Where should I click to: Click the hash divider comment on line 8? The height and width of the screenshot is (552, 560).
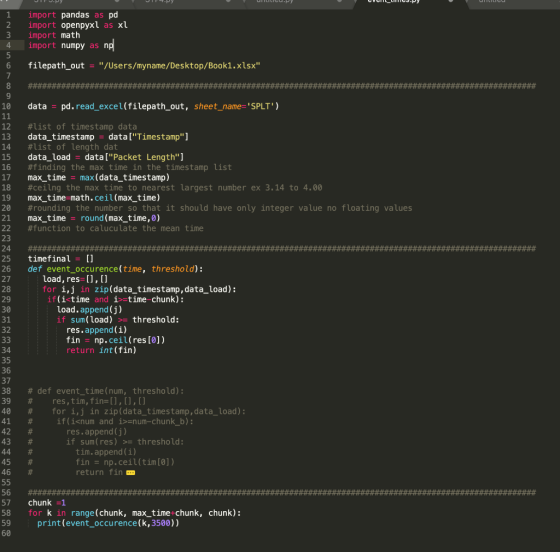(282, 86)
